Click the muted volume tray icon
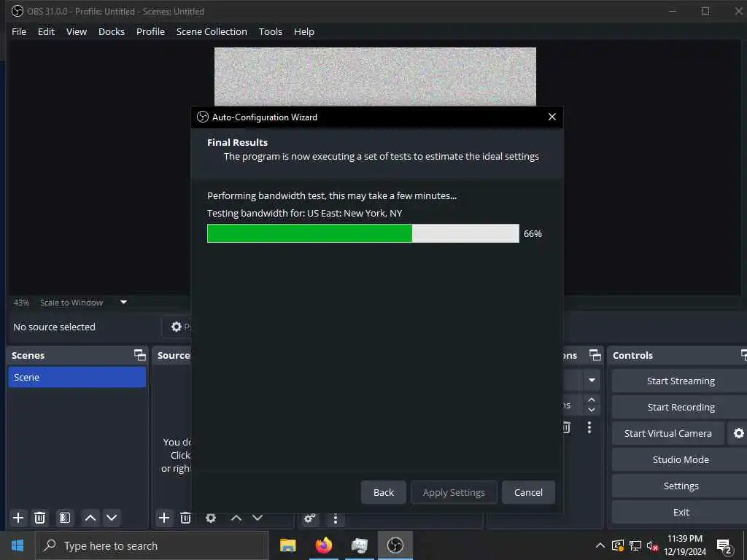The image size is (747, 560). (652, 545)
